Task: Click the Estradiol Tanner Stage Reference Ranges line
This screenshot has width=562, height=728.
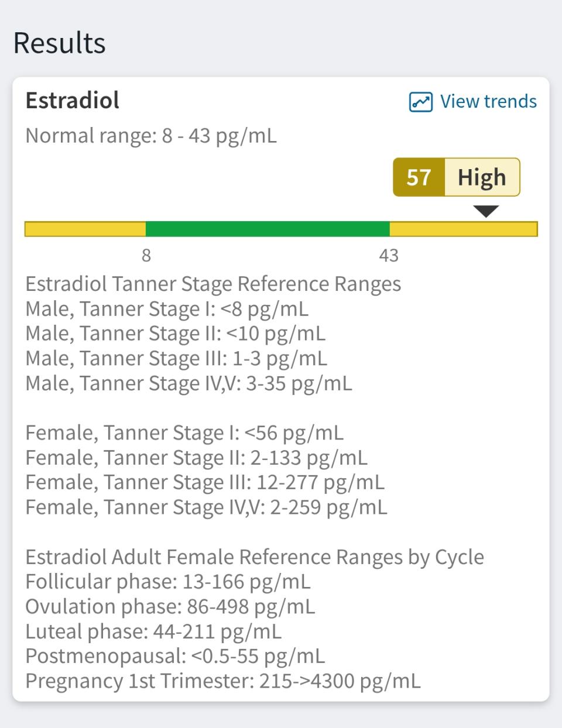Action: coord(213,284)
